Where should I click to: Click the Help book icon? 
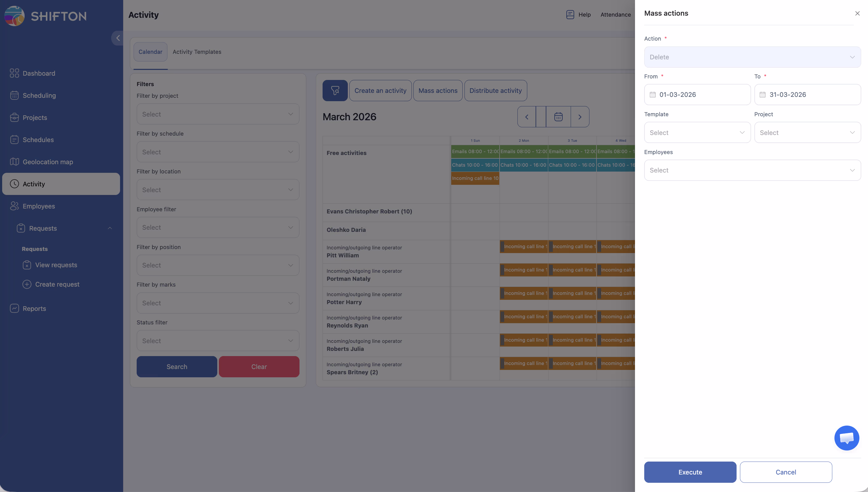(x=570, y=14)
